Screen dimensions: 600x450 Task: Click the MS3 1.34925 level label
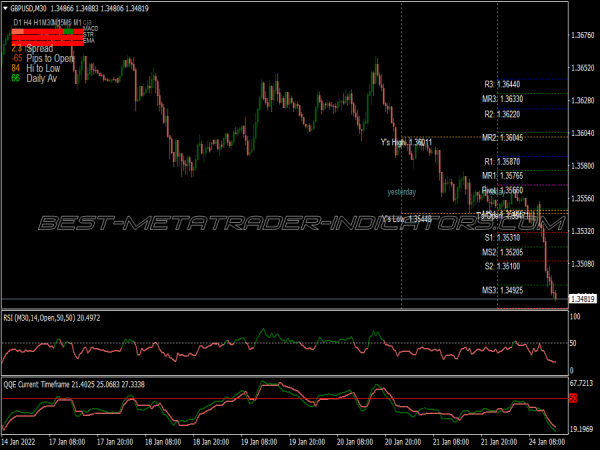502,290
